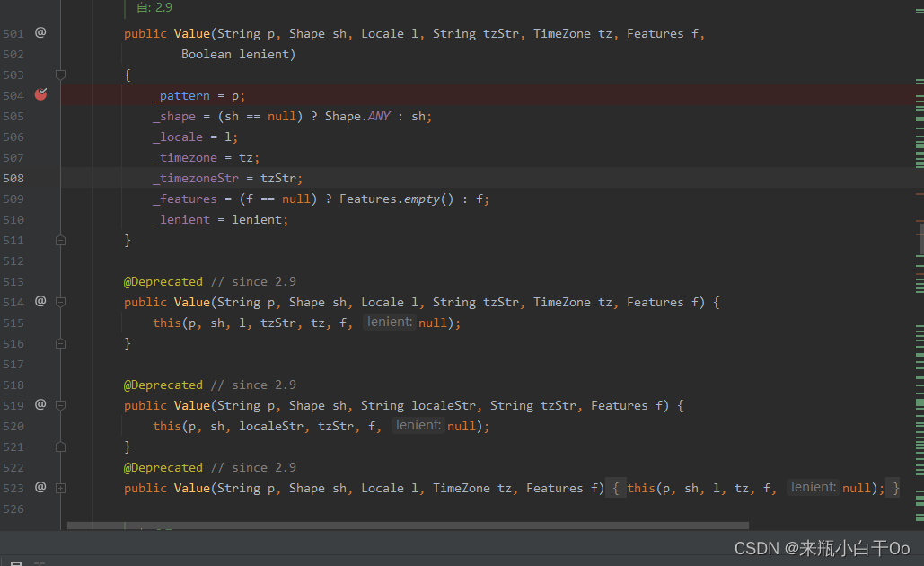Click line number 508 in the gutter
This screenshot has height=566, width=924.
tap(13, 178)
